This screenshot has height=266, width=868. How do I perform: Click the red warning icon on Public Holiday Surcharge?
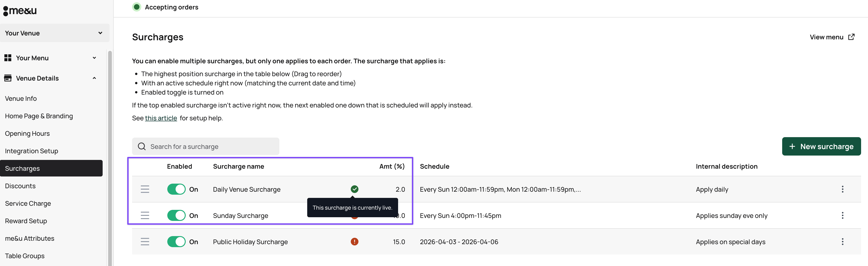click(354, 242)
